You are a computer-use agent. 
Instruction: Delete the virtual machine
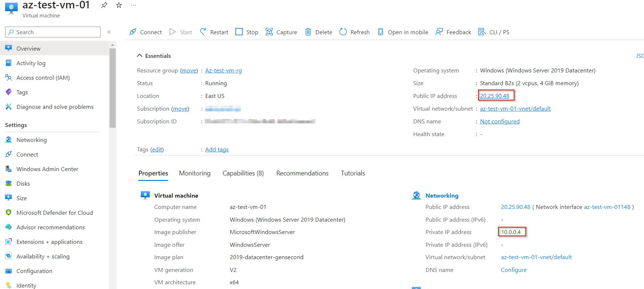tap(318, 32)
